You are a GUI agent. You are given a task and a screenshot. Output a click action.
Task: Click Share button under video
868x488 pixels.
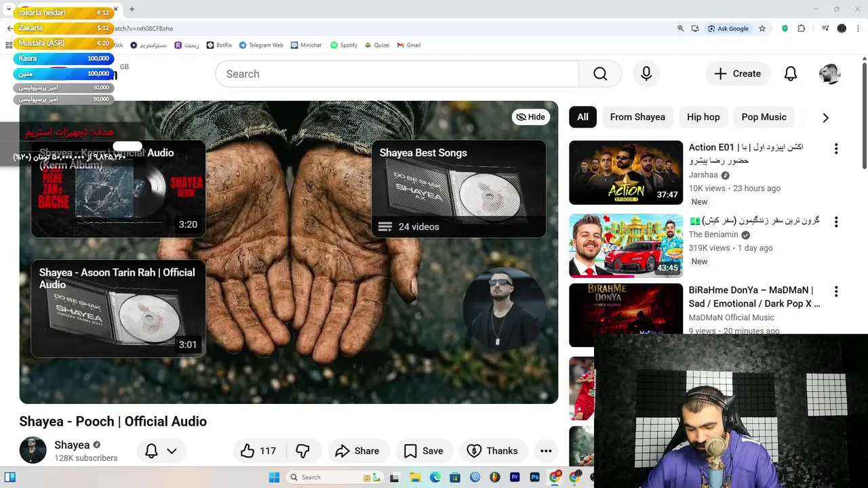[x=357, y=451]
